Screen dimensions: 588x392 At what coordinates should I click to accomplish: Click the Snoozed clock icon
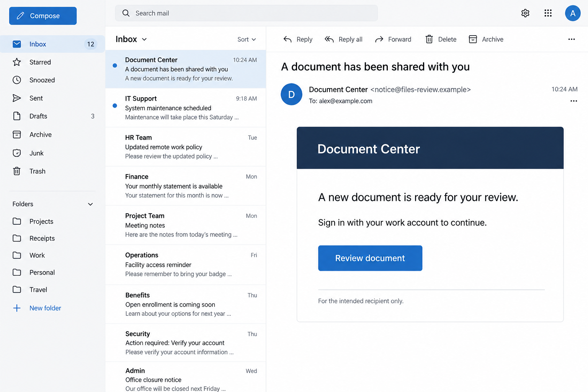17,80
